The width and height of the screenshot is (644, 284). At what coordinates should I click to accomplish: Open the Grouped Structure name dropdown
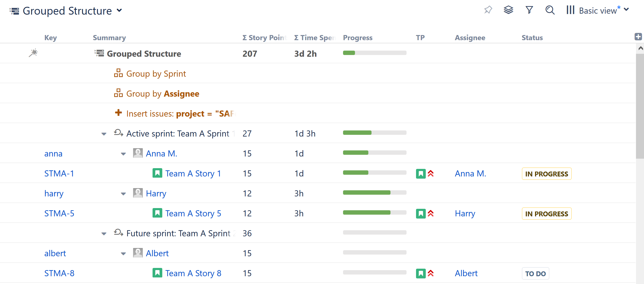[119, 10]
